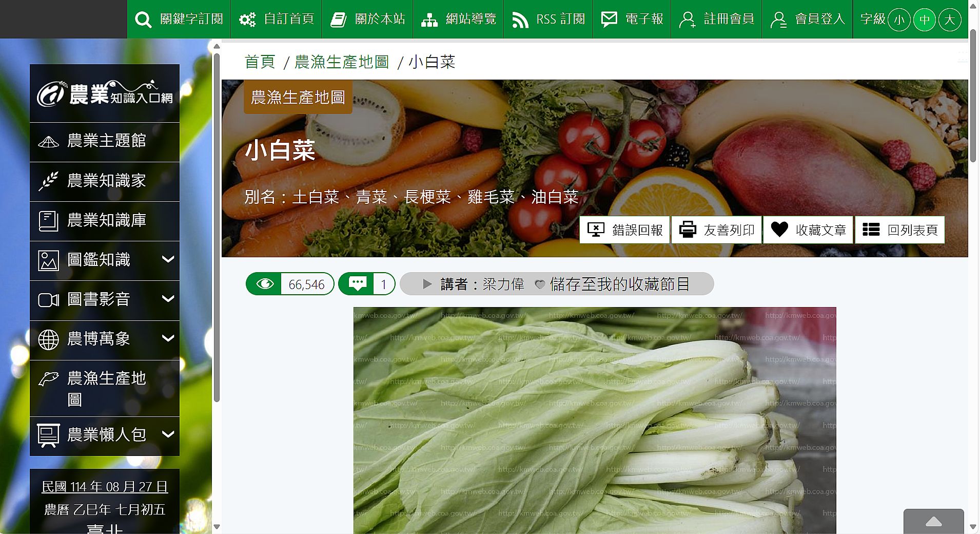Click the RSS 訂閱 feed icon
980x534 pixels.
tap(520, 20)
